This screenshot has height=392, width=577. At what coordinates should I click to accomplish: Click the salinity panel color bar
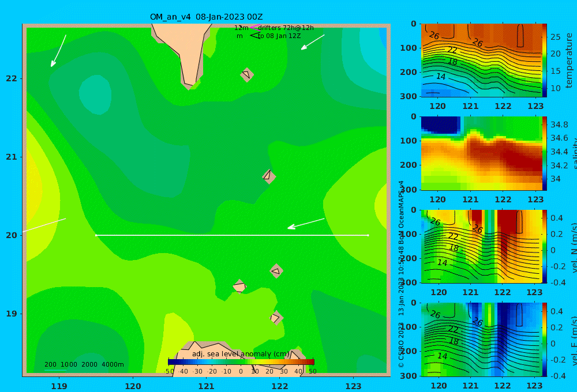[545, 153]
